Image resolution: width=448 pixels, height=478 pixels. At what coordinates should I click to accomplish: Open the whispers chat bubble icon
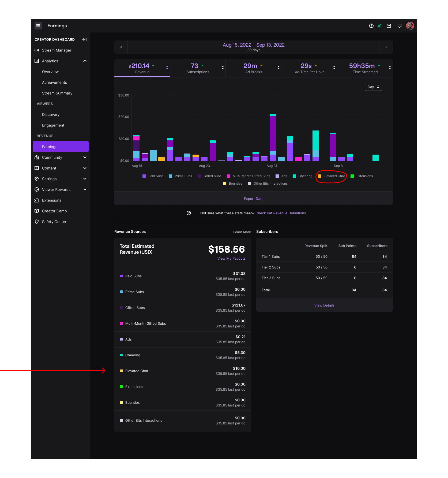point(400,26)
